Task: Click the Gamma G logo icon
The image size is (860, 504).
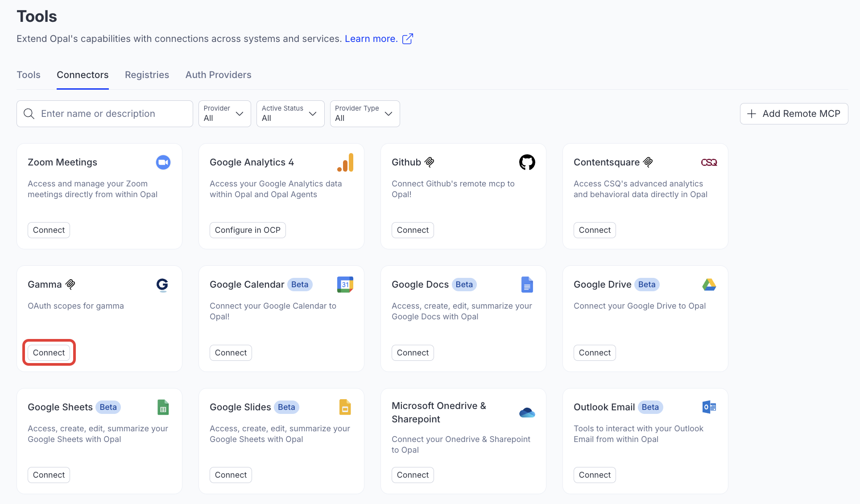Action: [162, 285]
